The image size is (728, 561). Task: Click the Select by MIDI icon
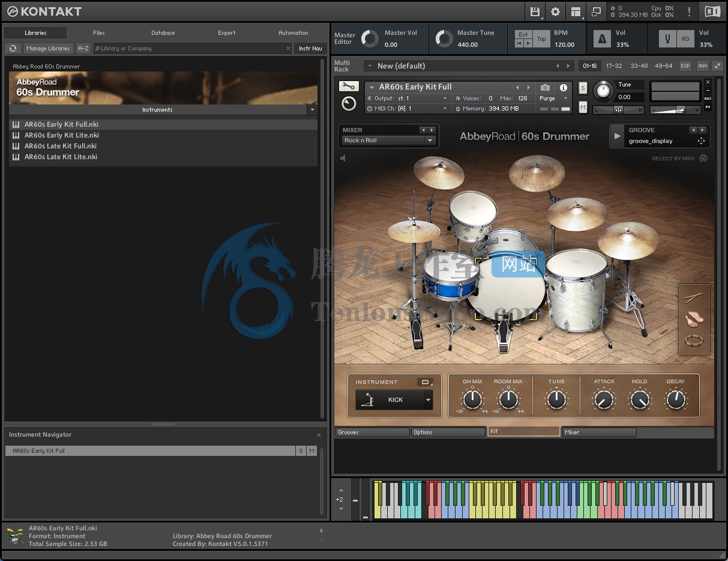(703, 159)
